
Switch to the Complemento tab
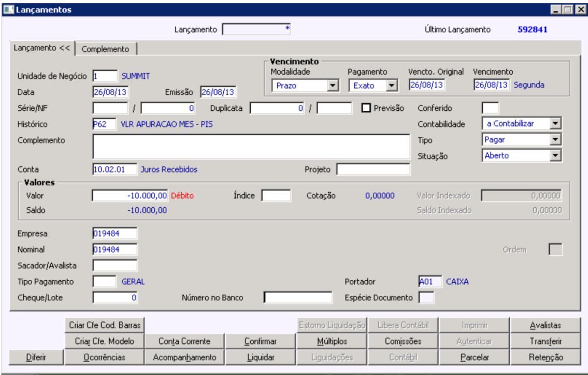(105, 49)
